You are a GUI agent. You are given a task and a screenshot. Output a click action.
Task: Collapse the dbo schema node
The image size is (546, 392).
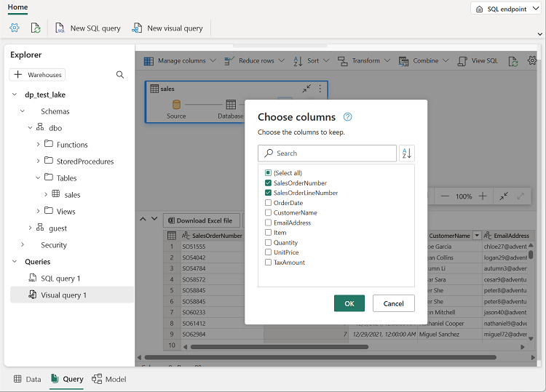click(x=31, y=128)
